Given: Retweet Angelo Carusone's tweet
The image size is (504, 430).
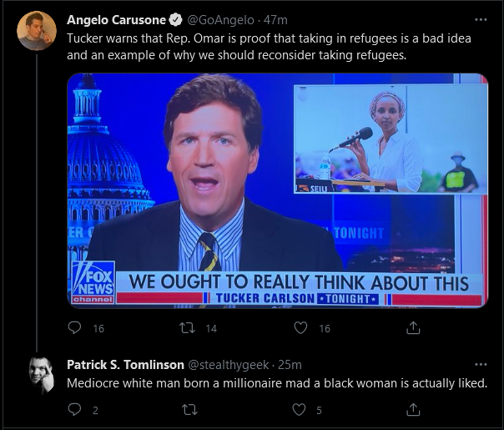Looking at the screenshot, I should coord(187,328).
